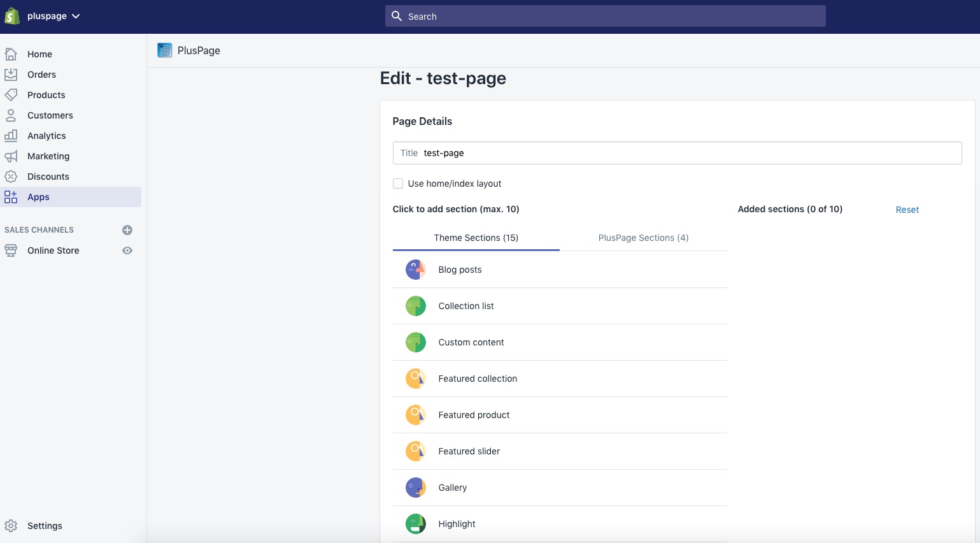
Task: Click the plus icon next to Sales Channels
Action: click(x=127, y=230)
